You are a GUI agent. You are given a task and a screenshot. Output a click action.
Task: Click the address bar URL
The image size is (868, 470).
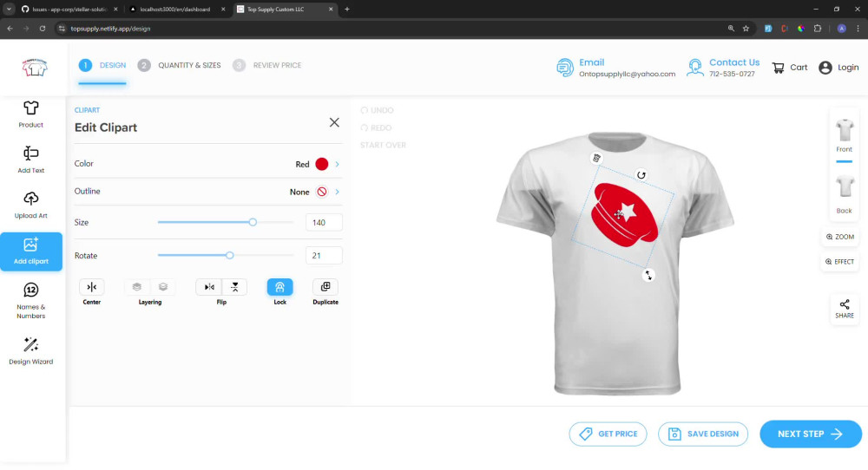click(110, 29)
